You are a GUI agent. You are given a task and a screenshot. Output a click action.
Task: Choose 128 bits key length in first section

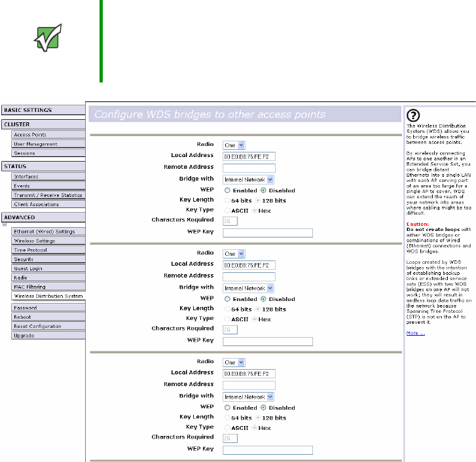pos(258,200)
